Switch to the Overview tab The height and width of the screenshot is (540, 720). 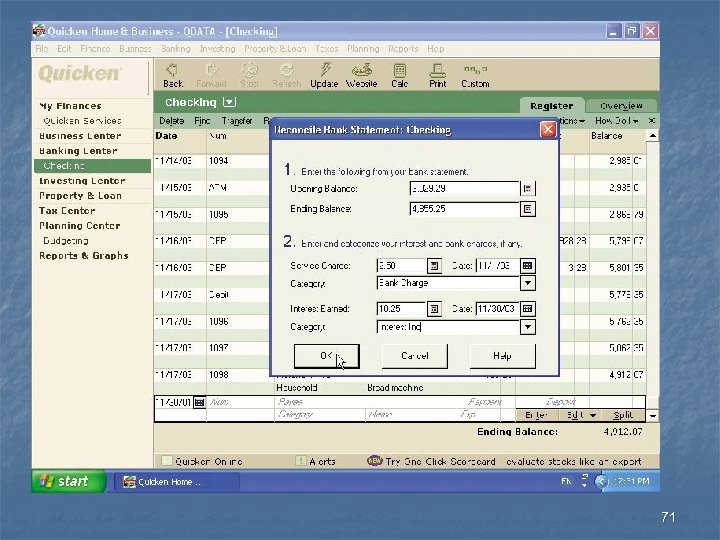(621, 106)
